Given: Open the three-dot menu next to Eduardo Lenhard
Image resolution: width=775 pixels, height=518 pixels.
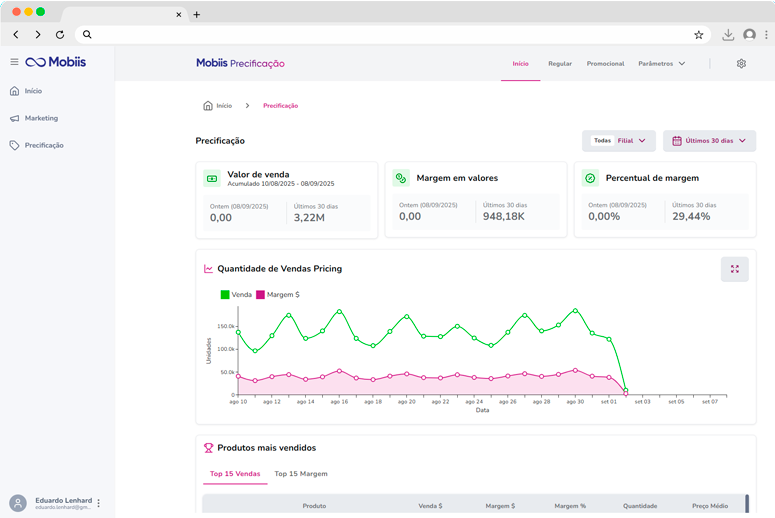Looking at the screenshot, I should 98,503.
